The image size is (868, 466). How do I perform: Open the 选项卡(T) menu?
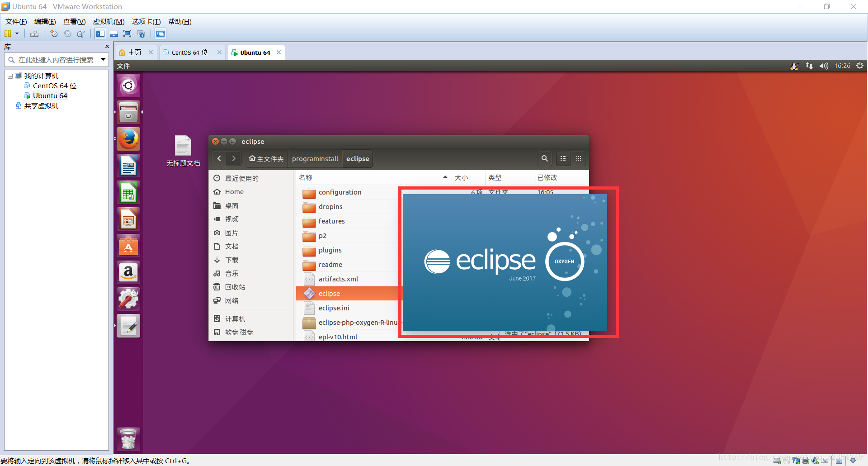(146, 22)
